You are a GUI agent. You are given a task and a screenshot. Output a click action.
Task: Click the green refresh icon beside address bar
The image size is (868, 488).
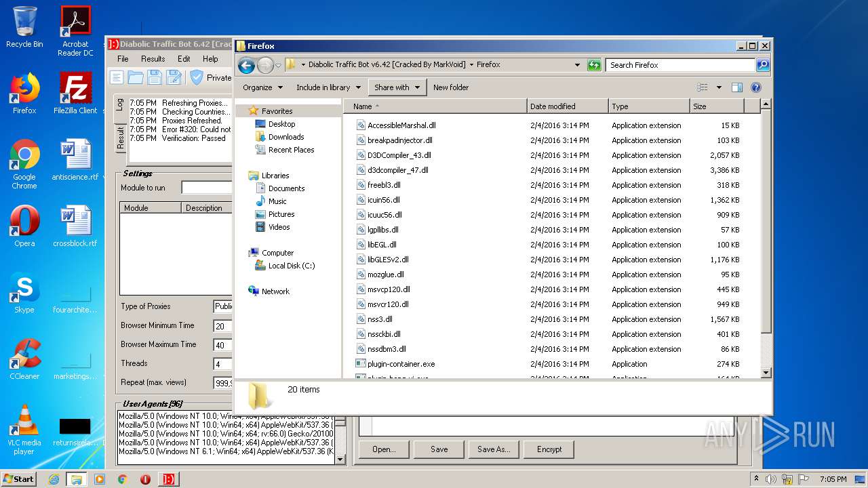point(594,65)
